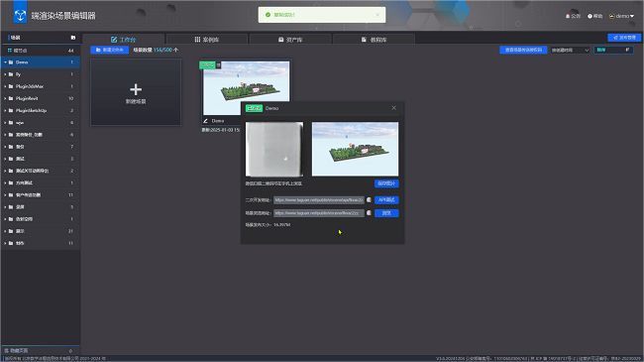The image size is (644, 362).
Task: Click the 场景浏览地址 URL field
Action: pyautogui.click(x=319, y=213)
